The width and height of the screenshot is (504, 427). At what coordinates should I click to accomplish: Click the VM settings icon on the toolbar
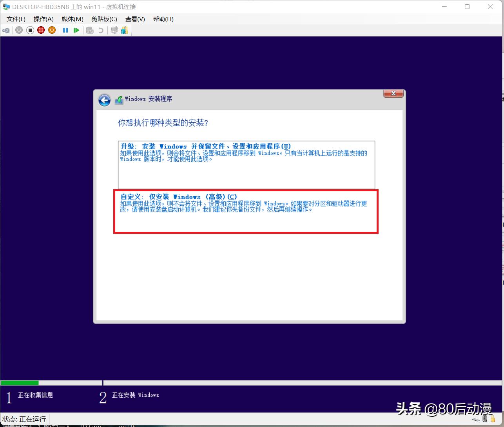point(124,30)
